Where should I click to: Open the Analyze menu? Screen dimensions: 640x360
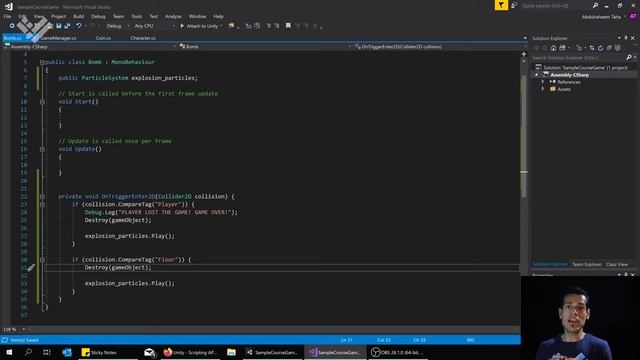[173, 16]
